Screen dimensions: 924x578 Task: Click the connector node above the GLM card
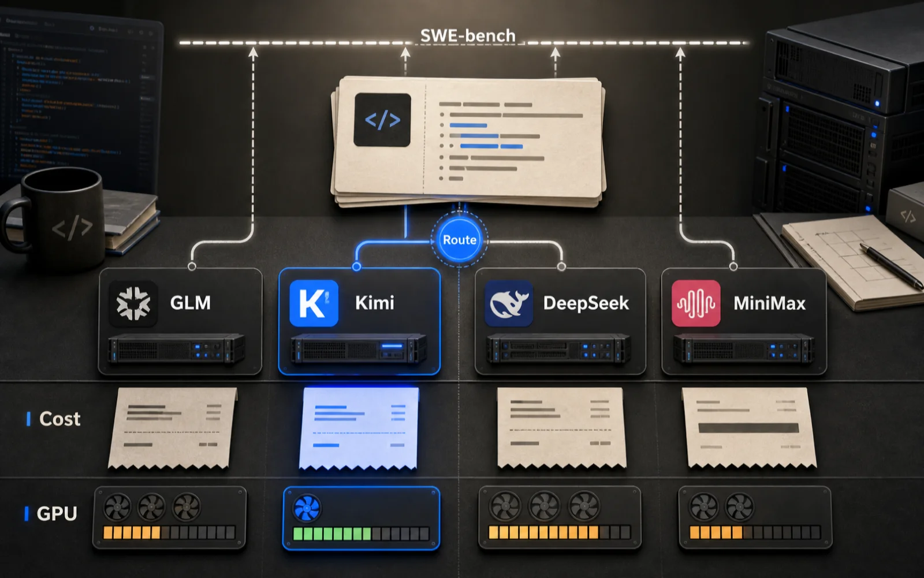(x=192, y=266)
